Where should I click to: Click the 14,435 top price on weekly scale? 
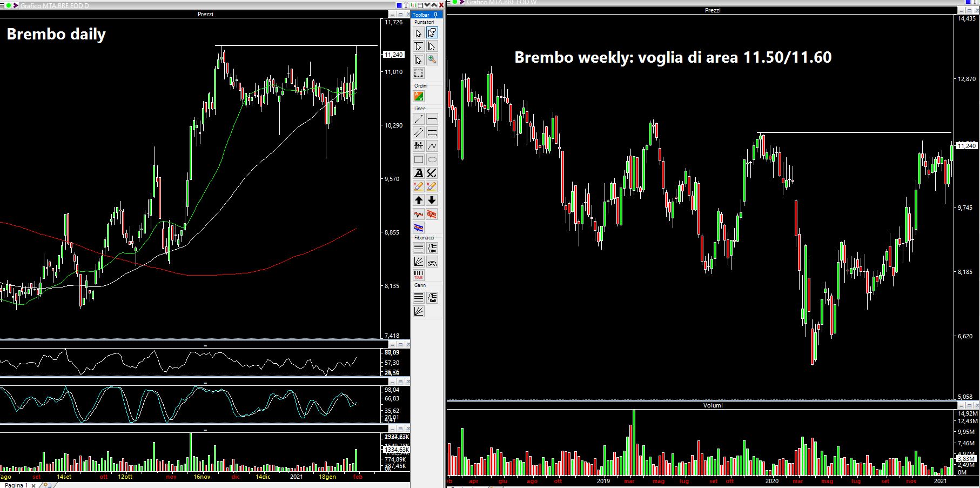tap(966, 18)
